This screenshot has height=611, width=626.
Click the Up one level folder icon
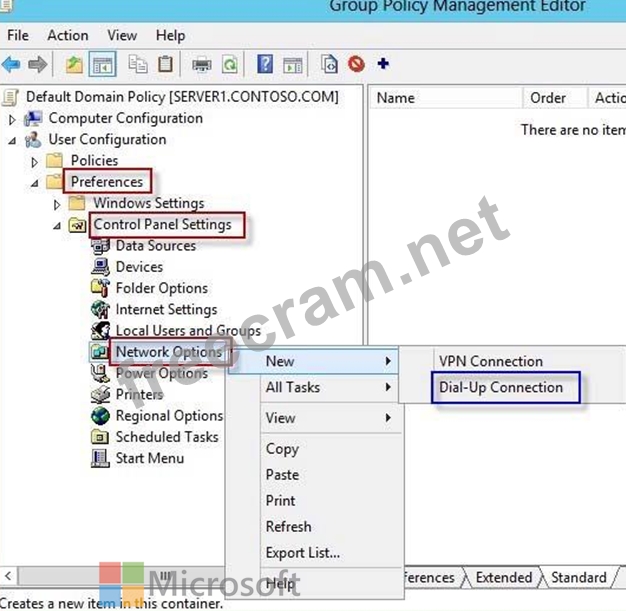(74, 64)
